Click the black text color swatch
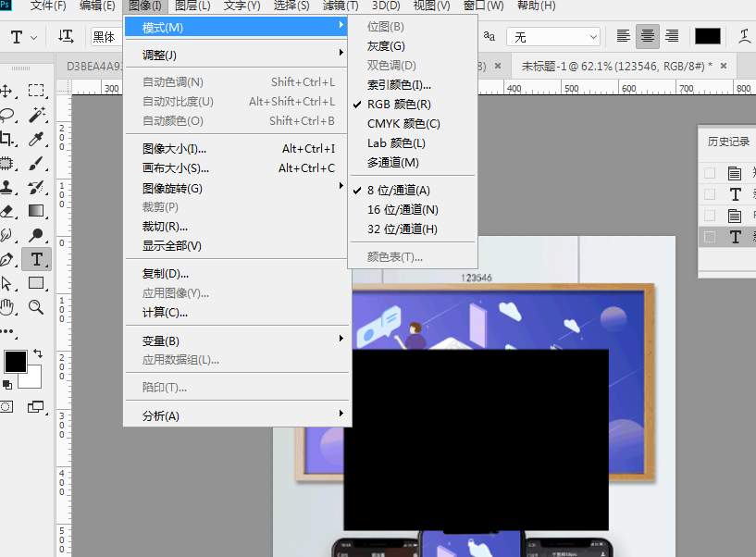Image resolution: width=756 pixels, height=557 pixels. click(x=708, y=36)
